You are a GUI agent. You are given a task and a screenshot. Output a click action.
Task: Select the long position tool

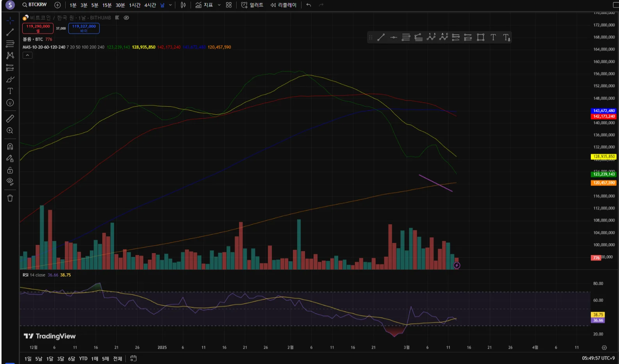(456, 37)
